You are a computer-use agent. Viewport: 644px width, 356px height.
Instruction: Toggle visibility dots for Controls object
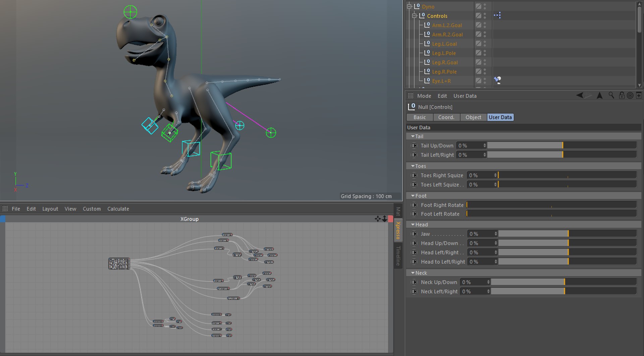[485, 16]
